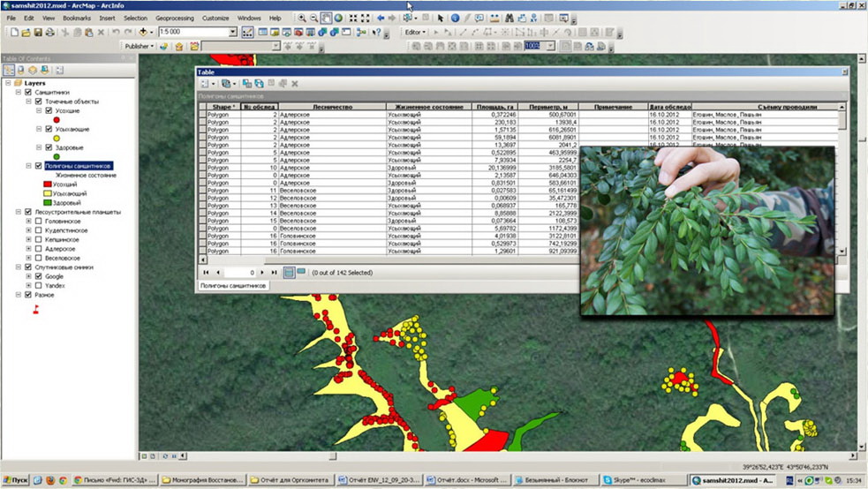The image size is (868, 489).
Task: List by Source in Table of Contents
Action: pyautogui.click(x=21, y=70)
